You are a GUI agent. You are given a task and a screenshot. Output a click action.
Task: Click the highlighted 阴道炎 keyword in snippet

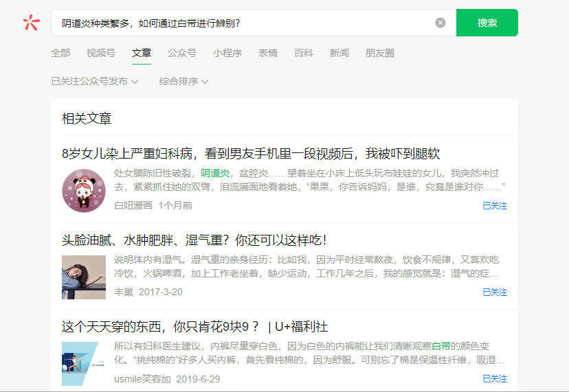tap(215, 173)
